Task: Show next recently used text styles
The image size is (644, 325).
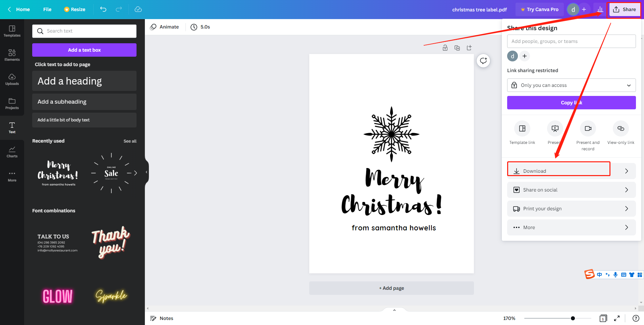Action: 136,173
